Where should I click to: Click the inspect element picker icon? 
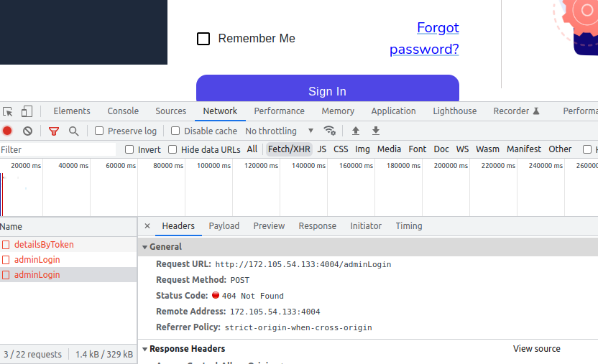point(8,111)
